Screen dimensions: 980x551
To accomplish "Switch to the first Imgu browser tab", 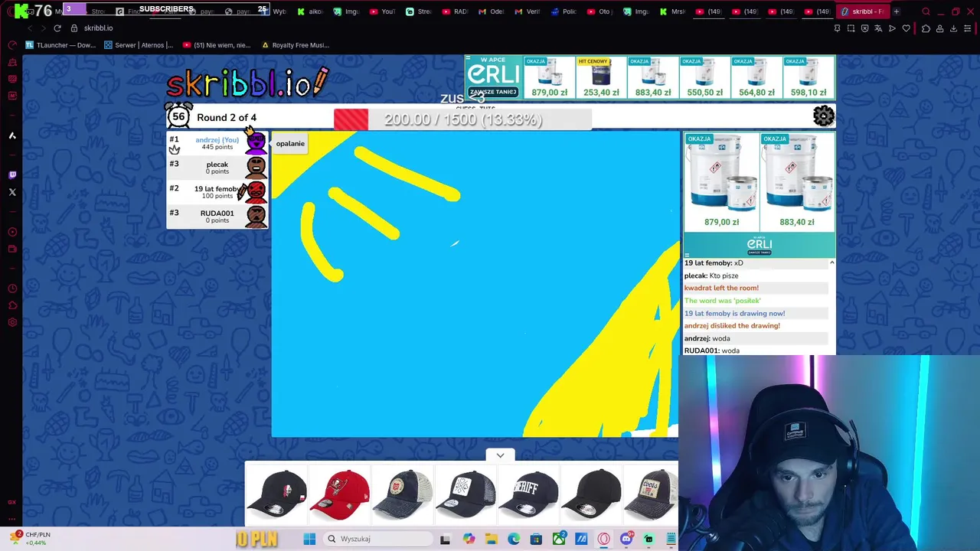I will [346, 11].
